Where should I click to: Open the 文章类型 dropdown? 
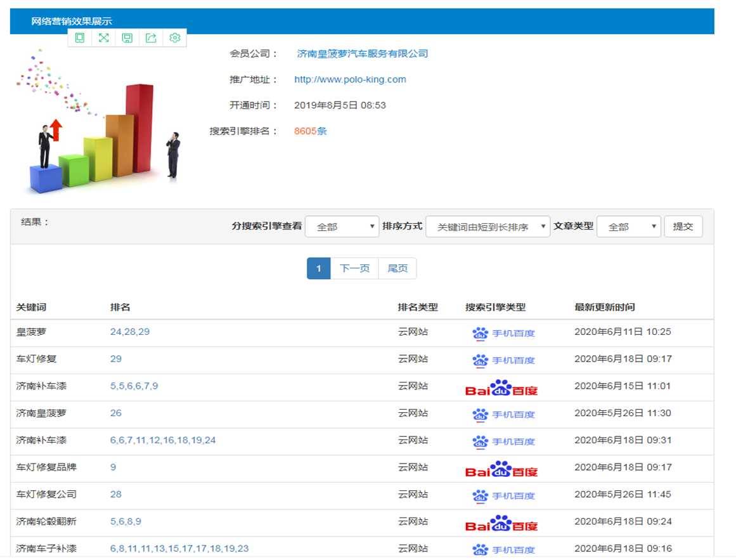(x=628, y=227)
